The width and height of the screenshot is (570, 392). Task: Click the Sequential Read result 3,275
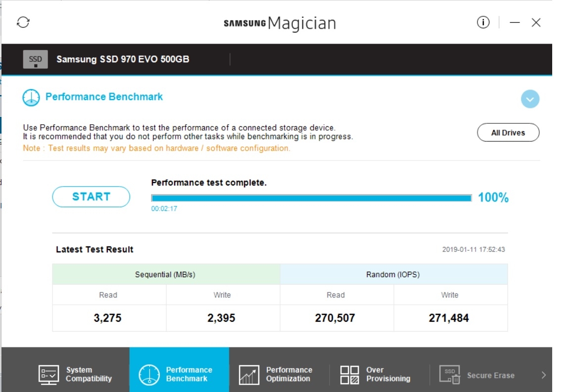click(x=107, y=318)
